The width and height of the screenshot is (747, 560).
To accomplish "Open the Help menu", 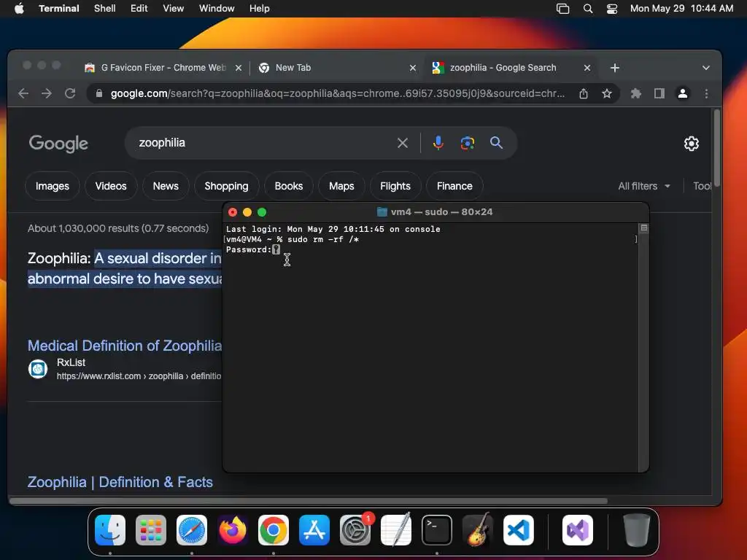I will (x=259, y=9).
